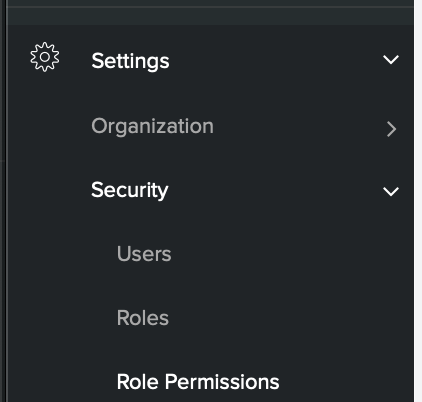Select the Organization menu entry
The image size is (422, 402).
click(152, 127)
